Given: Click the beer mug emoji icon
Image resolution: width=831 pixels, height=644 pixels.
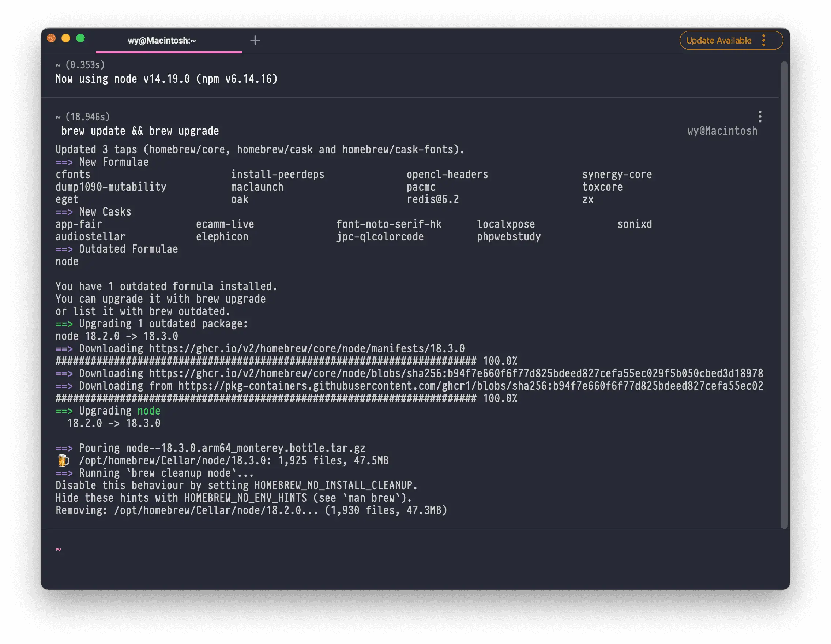Looking at the screenshot, I should pos(63,461).
